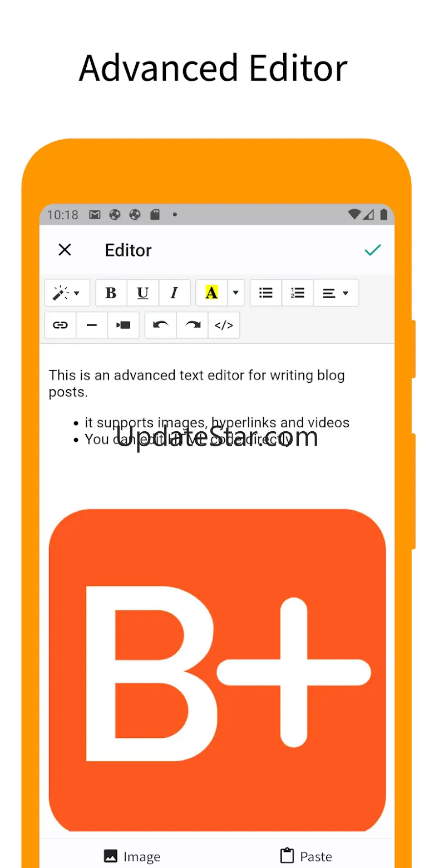Image resolution: width=434 pixels, height=868 pixels.
Task: Tap the battery icon in status bar
Action: [x=383, y=214]
